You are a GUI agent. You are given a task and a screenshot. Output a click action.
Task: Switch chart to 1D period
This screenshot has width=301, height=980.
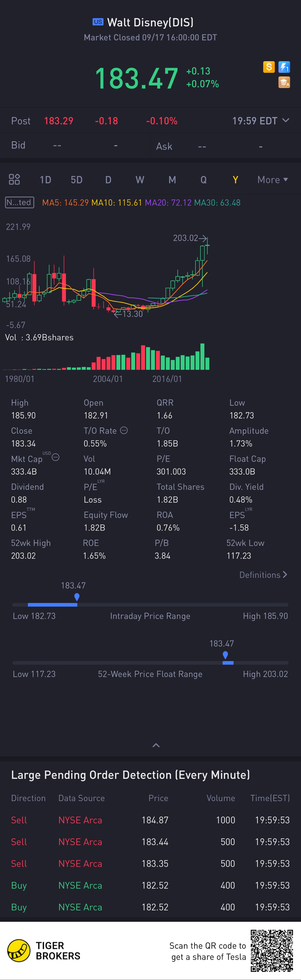click(45, 179)
